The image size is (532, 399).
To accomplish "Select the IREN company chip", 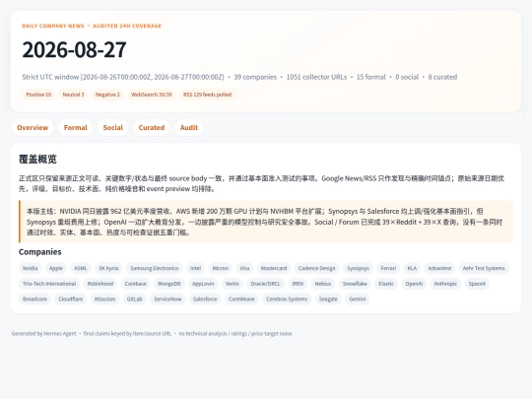I will click(298, 284).
